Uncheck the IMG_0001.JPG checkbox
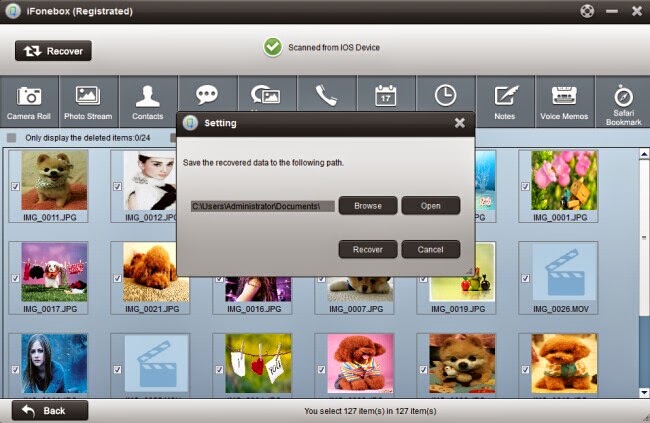This screenshot has height=423, width=650. click(x=525, y=187)
